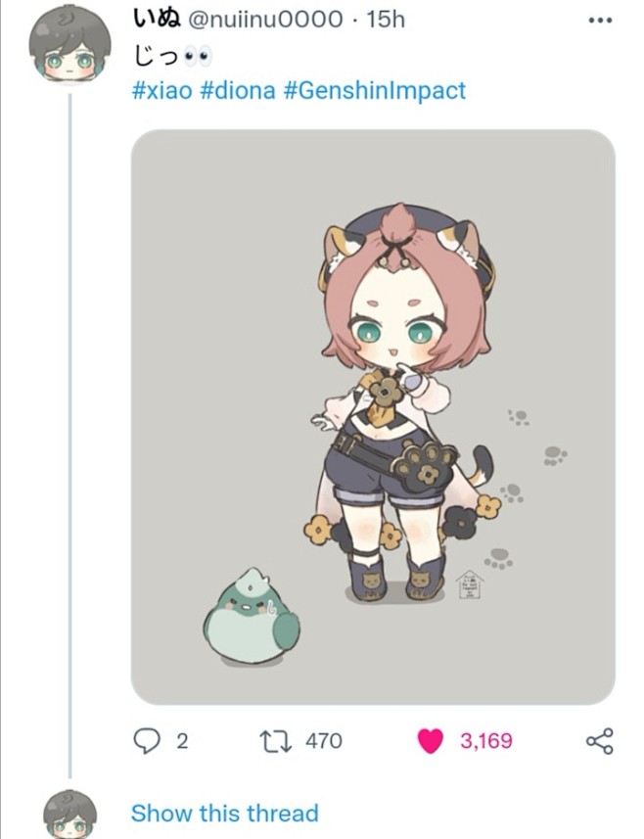Open the three-dot more options menu
Screen dimensions: 644x839
tap(600, 21)
